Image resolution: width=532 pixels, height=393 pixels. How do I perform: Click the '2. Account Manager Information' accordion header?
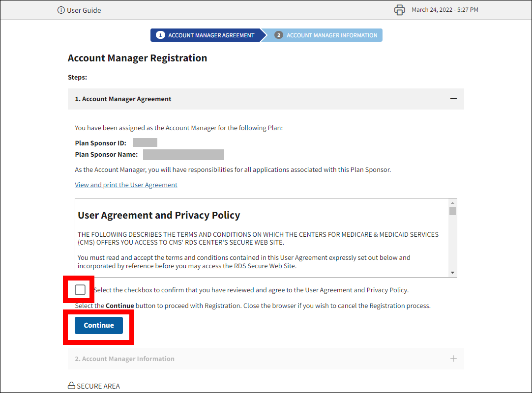[124, 359]
